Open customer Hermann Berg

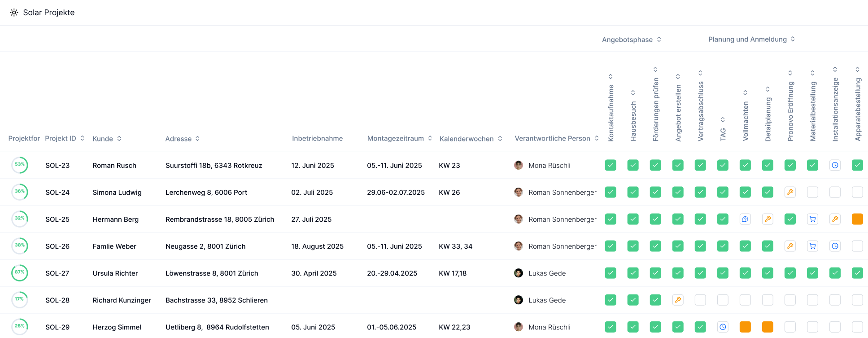click(115, 219)
